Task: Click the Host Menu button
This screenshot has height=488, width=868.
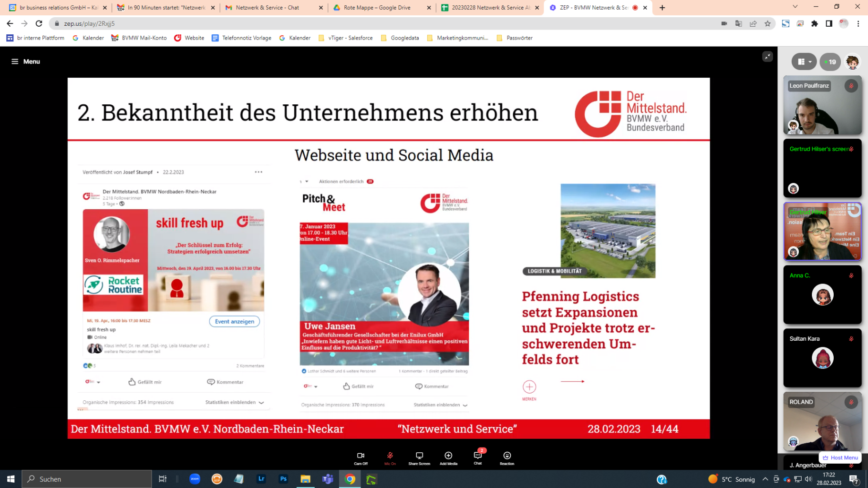Action: point(840,457)
